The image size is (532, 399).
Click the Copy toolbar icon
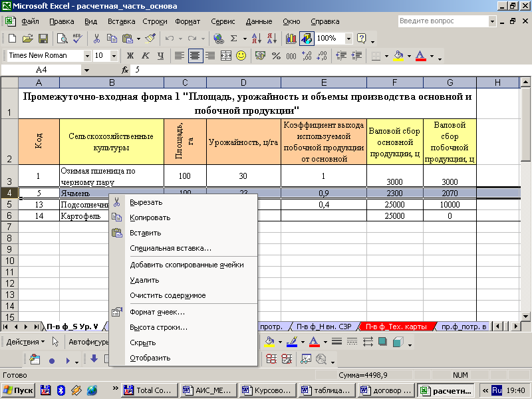tap(112, 39)
